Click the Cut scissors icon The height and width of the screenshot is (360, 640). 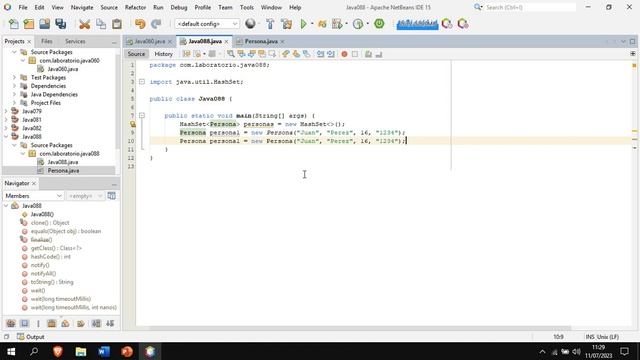pyautogui.click(x=84, y=24)
